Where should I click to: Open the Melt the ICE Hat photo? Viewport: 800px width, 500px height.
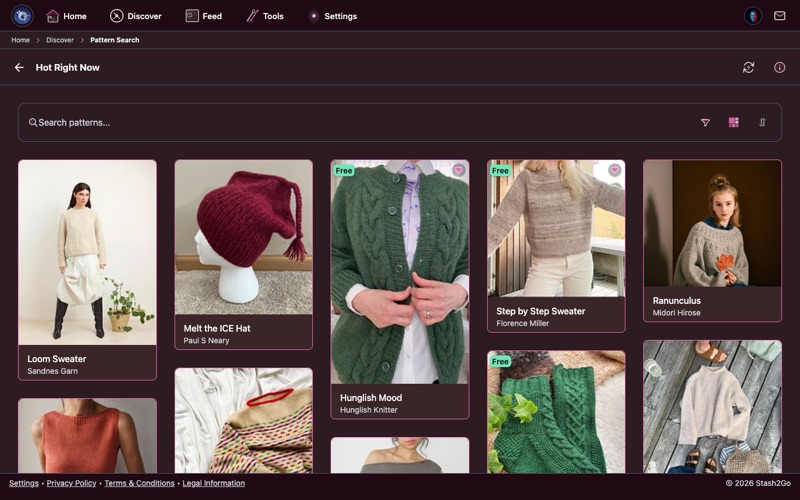pos(244,237)
